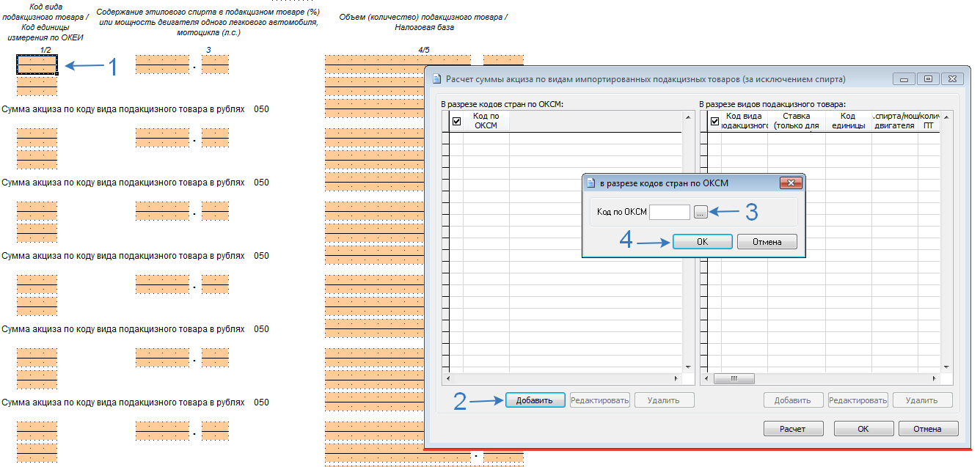Click the Ставка column header

coord(796,121)
